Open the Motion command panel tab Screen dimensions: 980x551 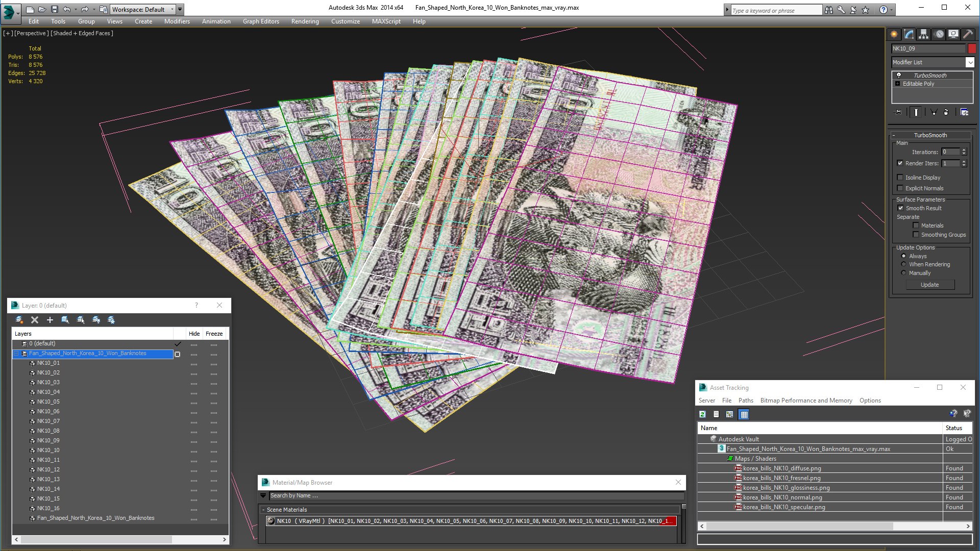point(939,34)
